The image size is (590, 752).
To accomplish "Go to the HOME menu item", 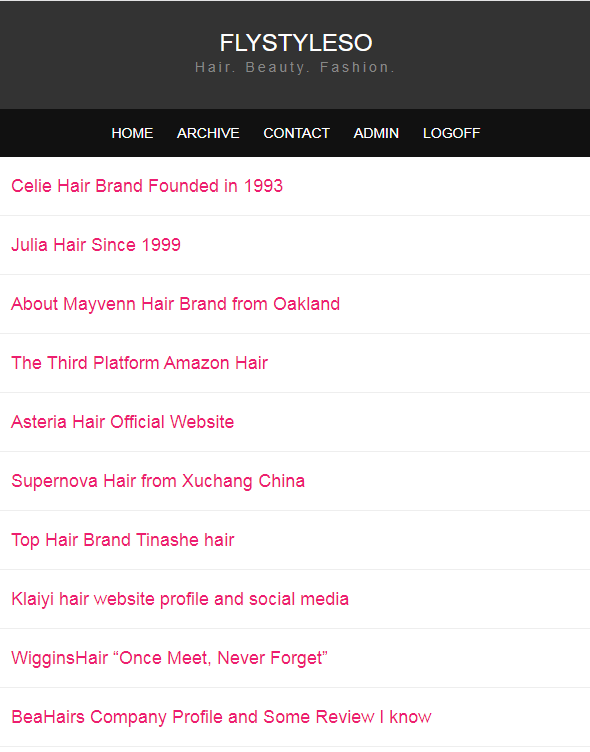I will tap(132, 133).
